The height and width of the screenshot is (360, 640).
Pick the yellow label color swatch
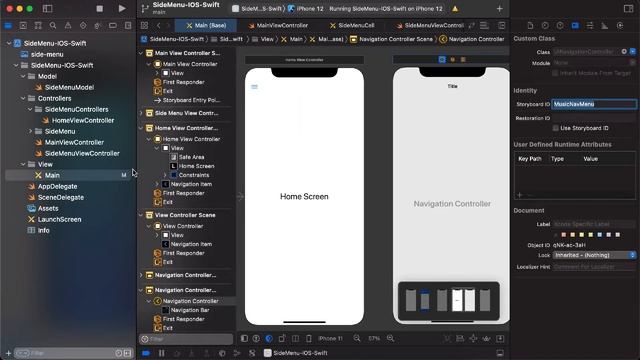coord(582,235)
